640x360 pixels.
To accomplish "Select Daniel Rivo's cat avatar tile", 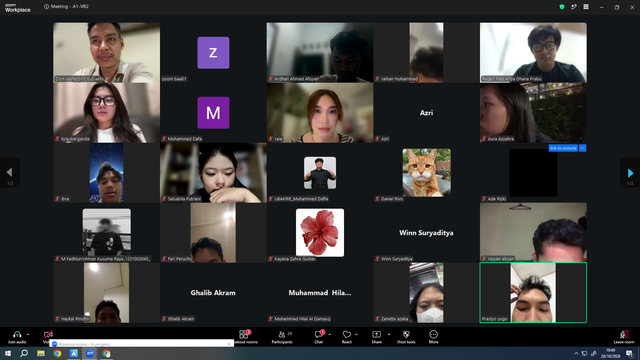I will pyautogui.click(x=427, y=173).
